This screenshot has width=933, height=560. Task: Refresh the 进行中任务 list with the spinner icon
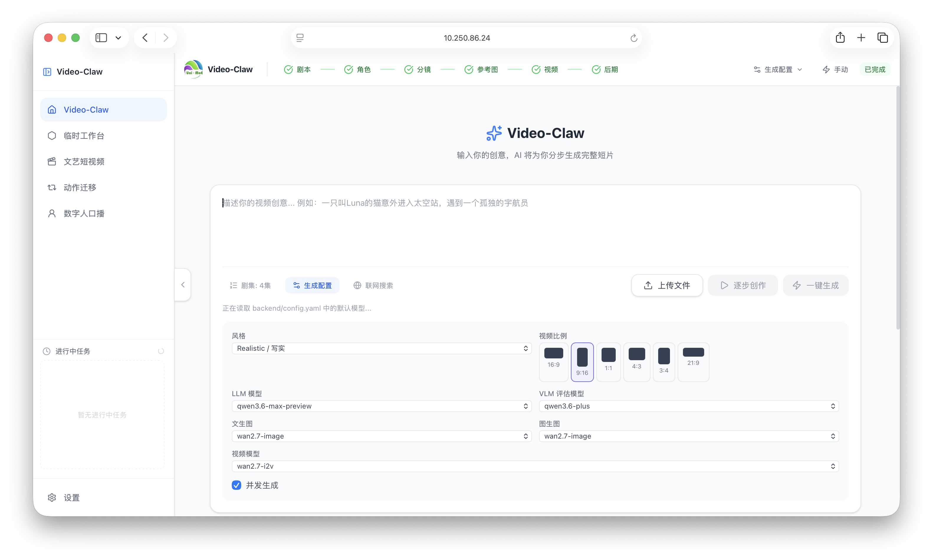click(161, 351)
